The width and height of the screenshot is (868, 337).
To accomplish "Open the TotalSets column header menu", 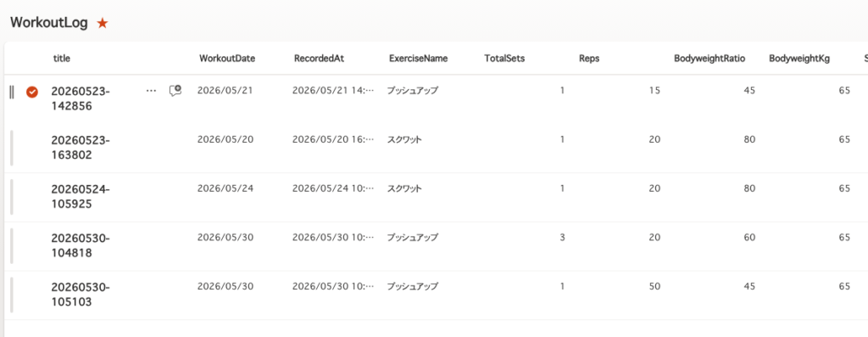I will coord(504,59).
